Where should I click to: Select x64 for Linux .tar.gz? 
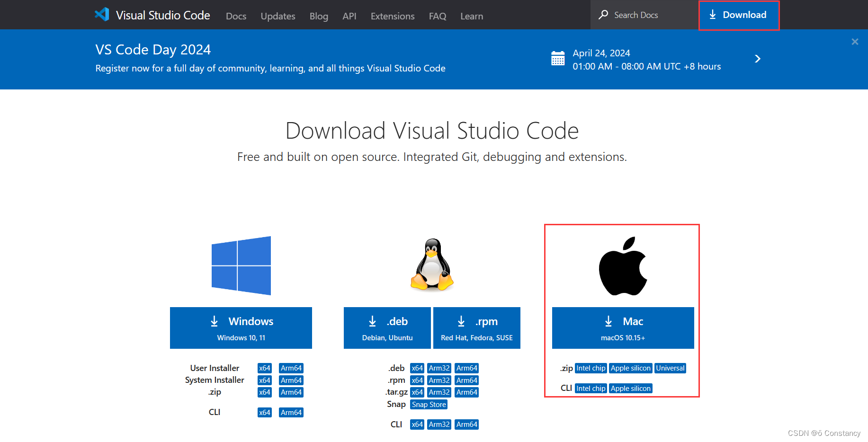(417, 392)
